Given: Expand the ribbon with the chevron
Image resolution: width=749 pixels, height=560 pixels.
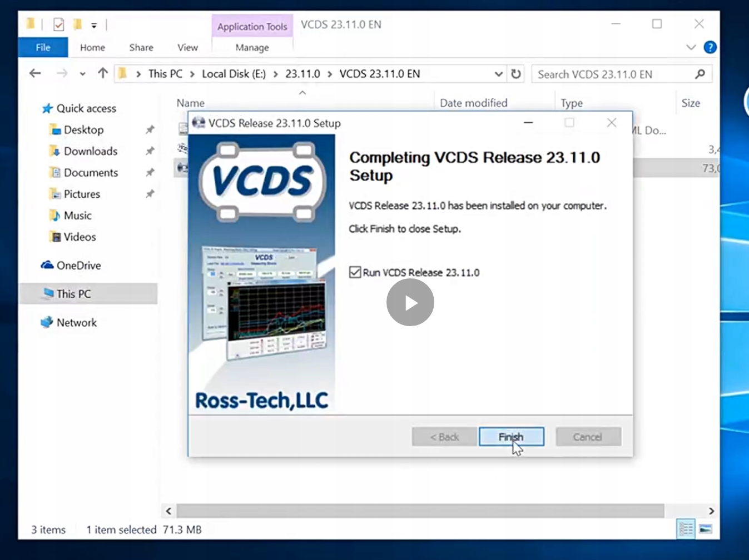Looking at the screenshot, I should pyautogui.click(x=691, y=47).
